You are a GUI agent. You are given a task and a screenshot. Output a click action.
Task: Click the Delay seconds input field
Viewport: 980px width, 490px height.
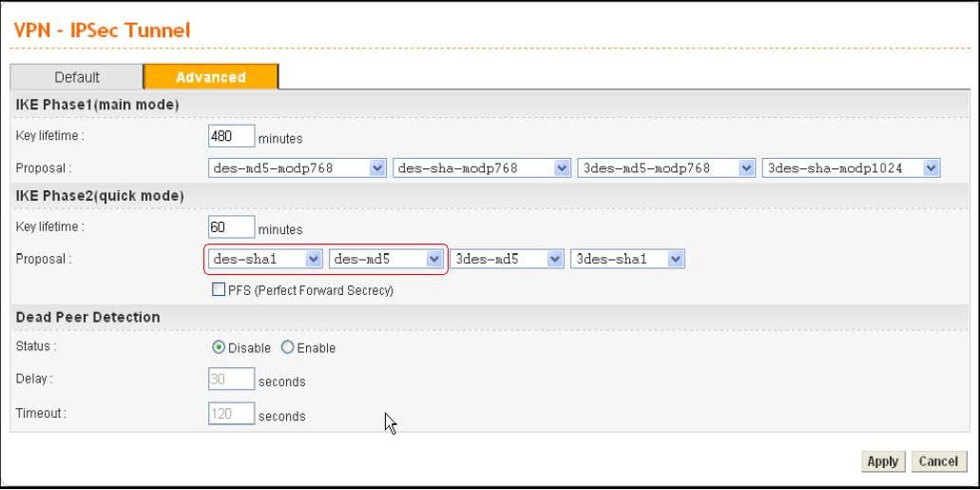pos(231,381)
